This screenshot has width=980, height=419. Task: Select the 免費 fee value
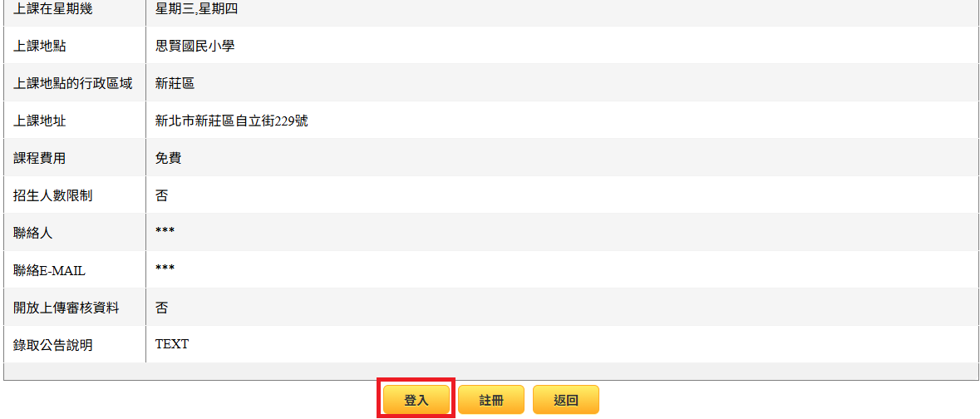pos(168,158)
